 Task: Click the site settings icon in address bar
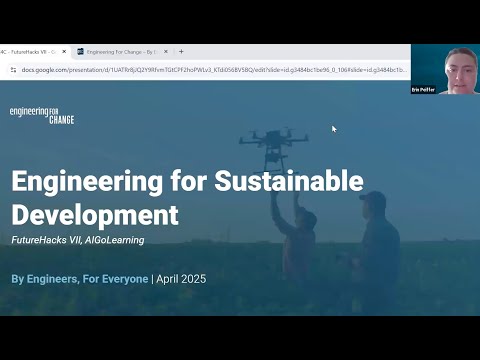(13, 70)
